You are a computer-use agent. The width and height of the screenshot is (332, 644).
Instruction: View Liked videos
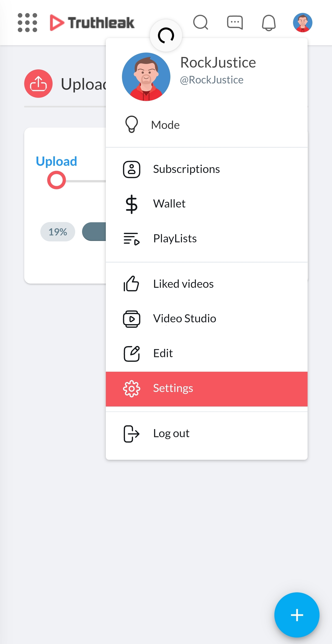click(183, 284)
